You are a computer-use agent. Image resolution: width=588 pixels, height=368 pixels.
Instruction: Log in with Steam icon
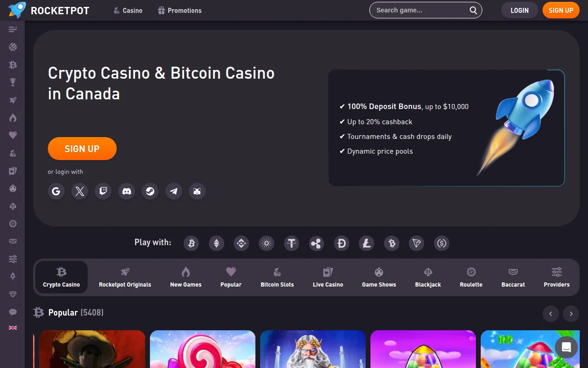150,191
